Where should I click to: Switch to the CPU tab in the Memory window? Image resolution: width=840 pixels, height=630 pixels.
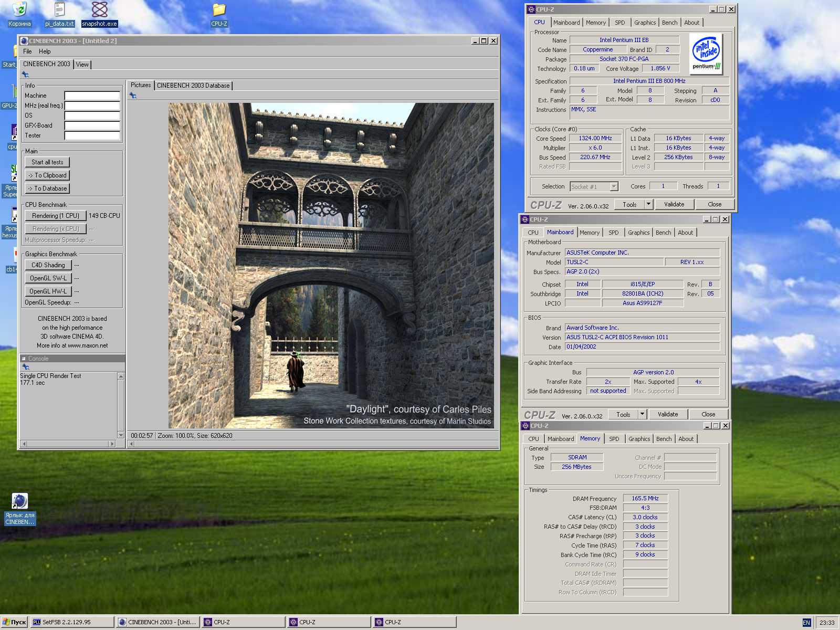pyautogui.click(x=533, y=439)
